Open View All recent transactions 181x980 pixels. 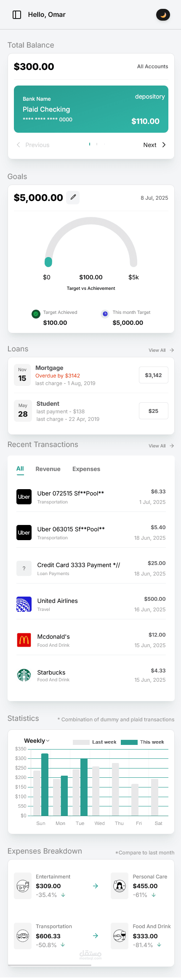pos(161,446)
